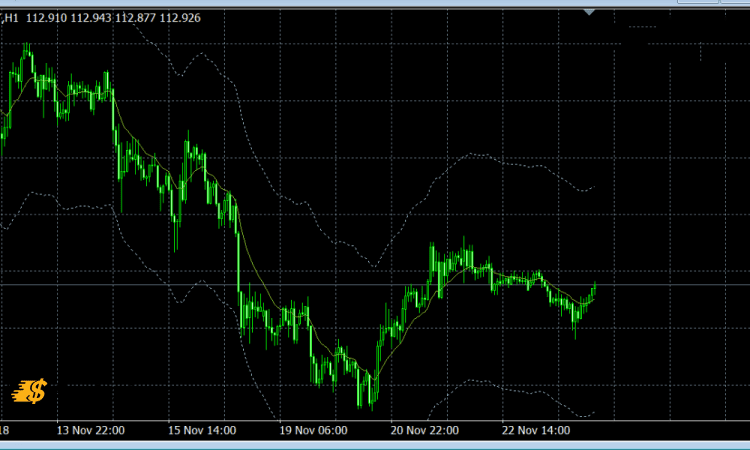Screen dimensions: 750x450
Task: Click the 22 Nov 14:00 time axis label
Action: [536, 430]
